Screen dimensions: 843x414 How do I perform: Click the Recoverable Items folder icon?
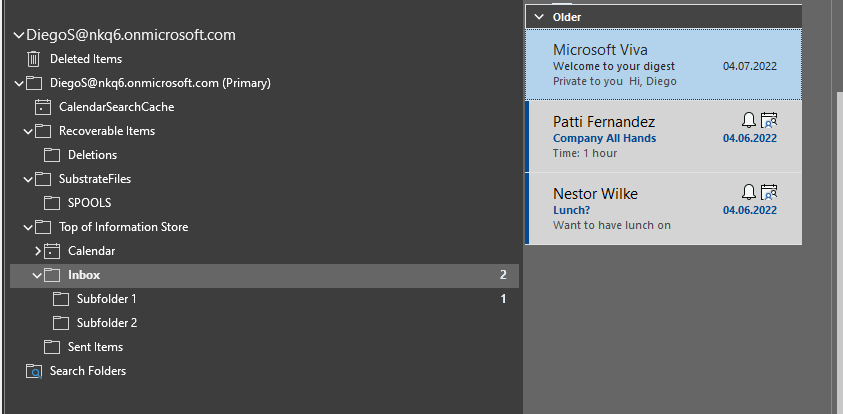pyautogui.click(x=43, y=131)
